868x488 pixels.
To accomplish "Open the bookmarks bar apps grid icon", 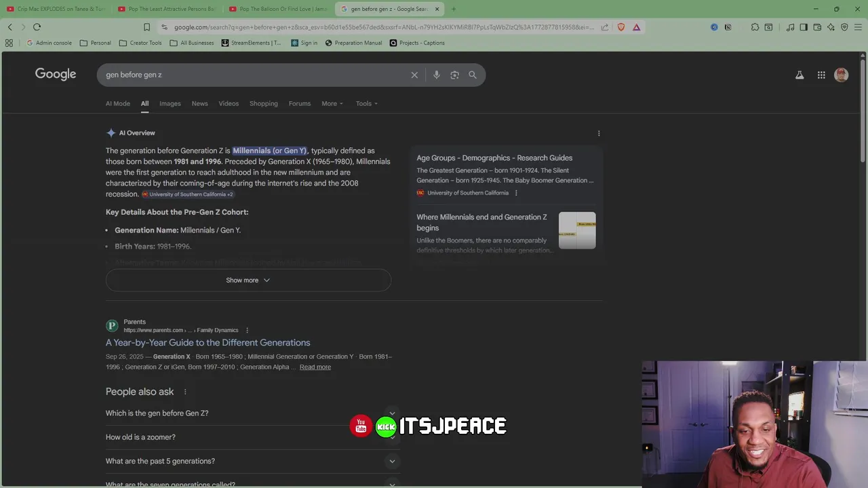I will [9, 43].
